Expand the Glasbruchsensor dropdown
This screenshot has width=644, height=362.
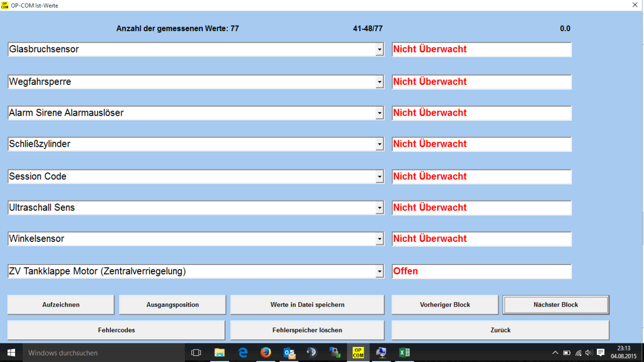pyautogui.click(x=379, y=50)
